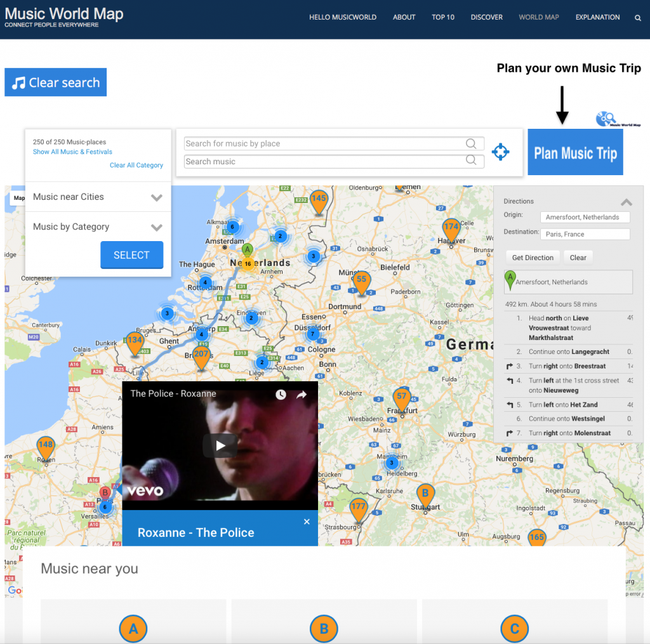650x644 pixels.
Task: Collapse the Directions panel chevron
Action: (627, 202)
